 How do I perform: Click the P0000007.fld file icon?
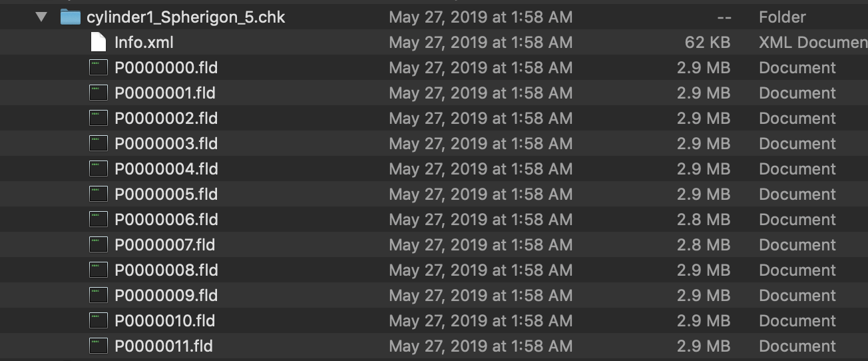click(99, 245)
